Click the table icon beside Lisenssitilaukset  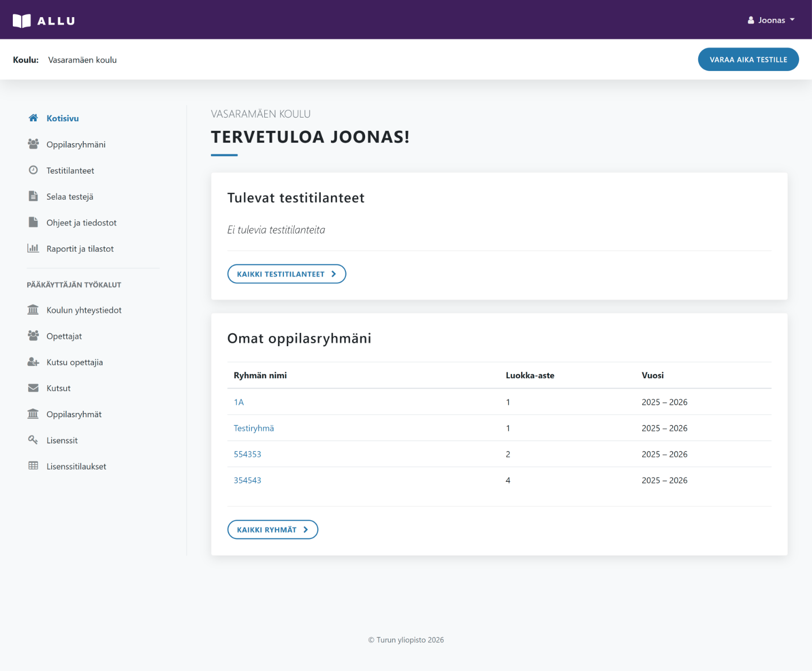point(33,466)
